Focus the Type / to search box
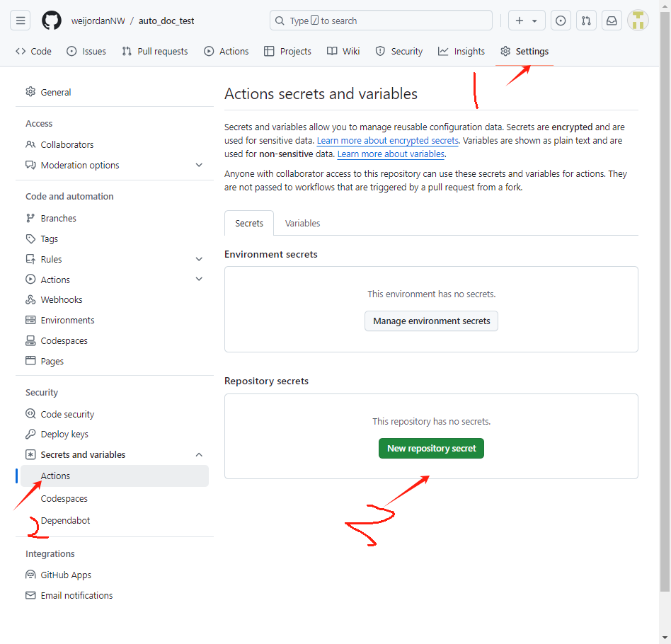This screenshot has width=671, height=644. (381, 21)
